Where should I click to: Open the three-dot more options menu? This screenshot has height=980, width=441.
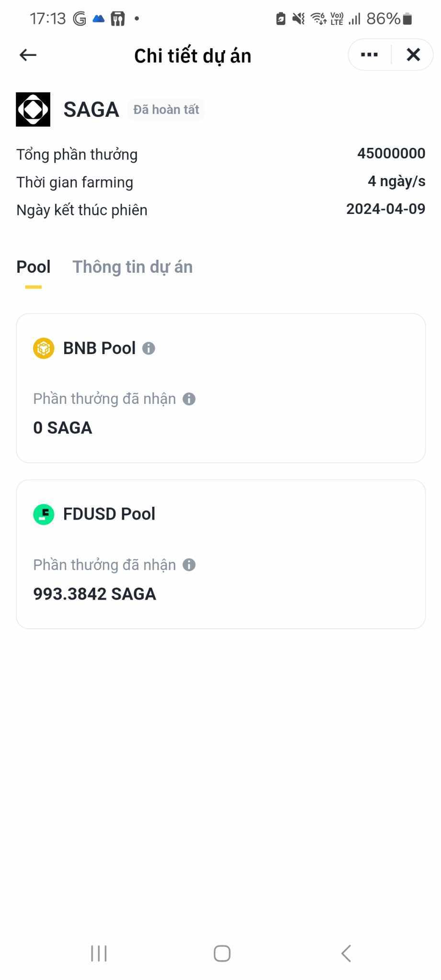tap(369, 55)
